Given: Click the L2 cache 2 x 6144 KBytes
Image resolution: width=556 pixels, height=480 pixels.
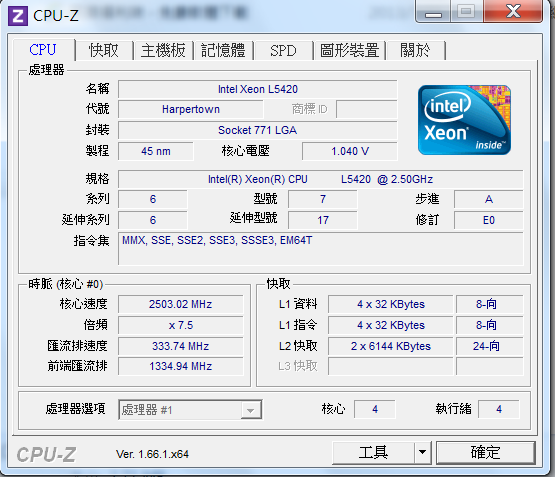Looking at the screenshot, I should [391, 346].
